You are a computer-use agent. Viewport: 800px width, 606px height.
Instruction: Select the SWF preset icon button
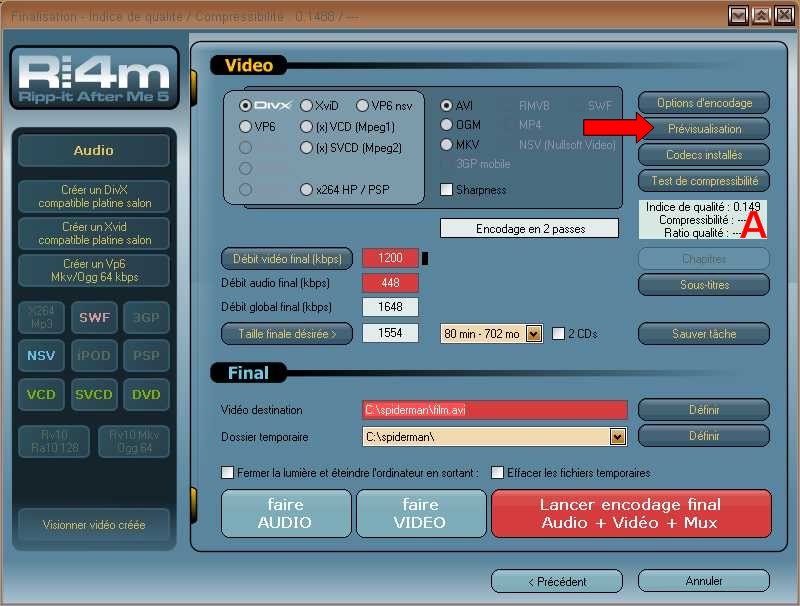pyautogui.click(x=94, y=318)
